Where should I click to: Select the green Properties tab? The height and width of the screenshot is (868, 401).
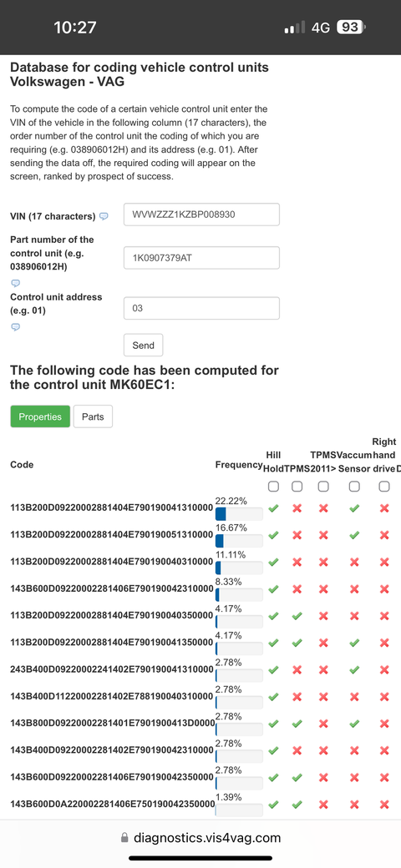tap(40, 416)
